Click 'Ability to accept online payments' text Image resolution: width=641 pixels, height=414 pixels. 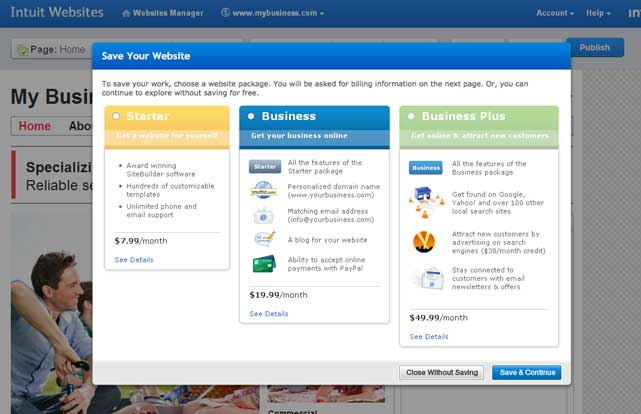(326, 264)
